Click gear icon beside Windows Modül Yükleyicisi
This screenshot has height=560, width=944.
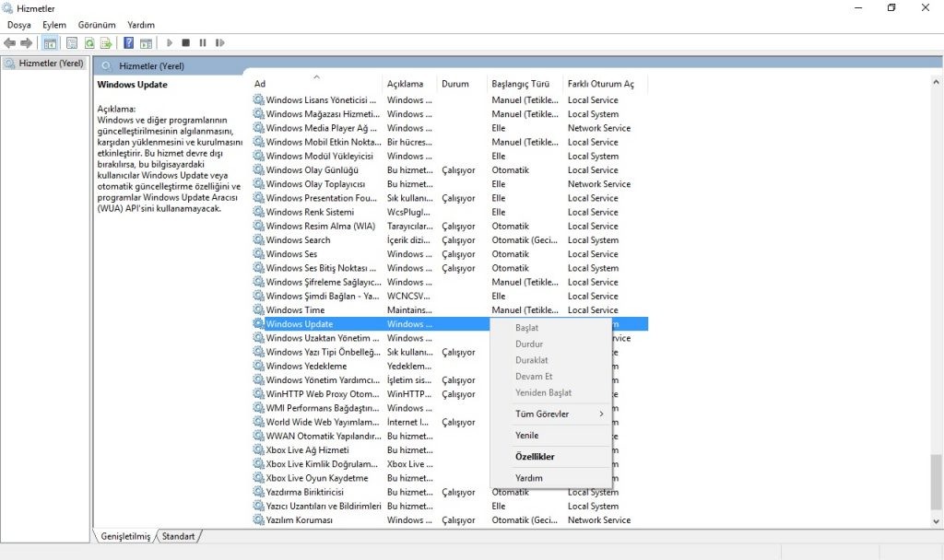pyautogui.click(x=259, y=156)
